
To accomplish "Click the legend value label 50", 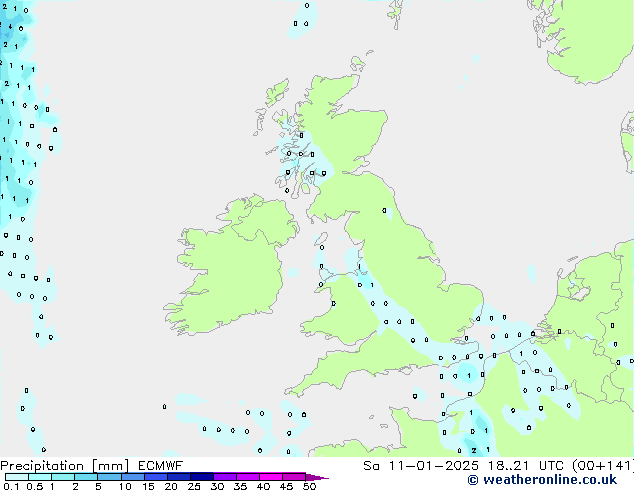I will 309,486.
